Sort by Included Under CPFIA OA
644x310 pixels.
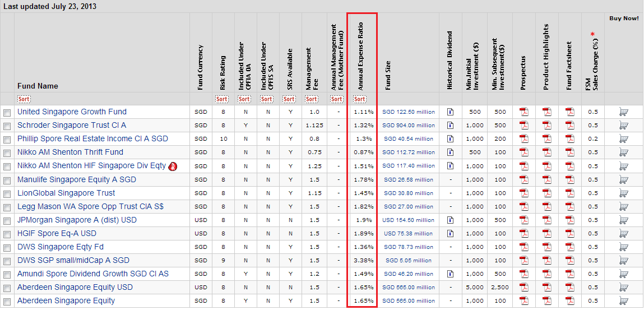click(244, 99)
